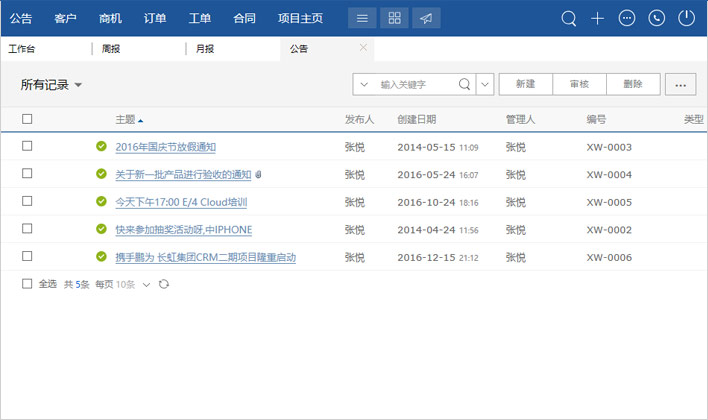Refresh the list with the reload icon
708x420 pixels.
[164, 284]
